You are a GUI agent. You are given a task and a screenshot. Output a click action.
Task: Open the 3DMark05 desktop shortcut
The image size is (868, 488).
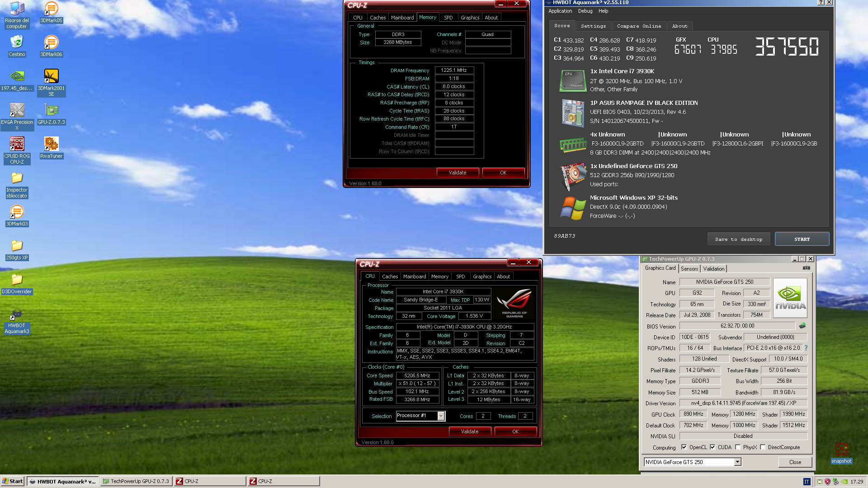pyautogui.click(x=51, y=12)
